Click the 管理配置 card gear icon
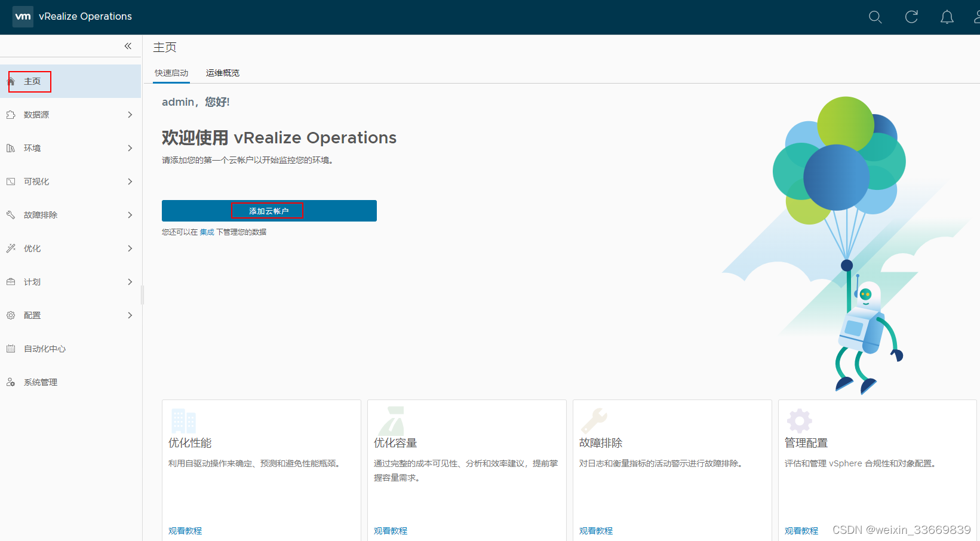Screen dimensions: 980x541 (800, 420)
